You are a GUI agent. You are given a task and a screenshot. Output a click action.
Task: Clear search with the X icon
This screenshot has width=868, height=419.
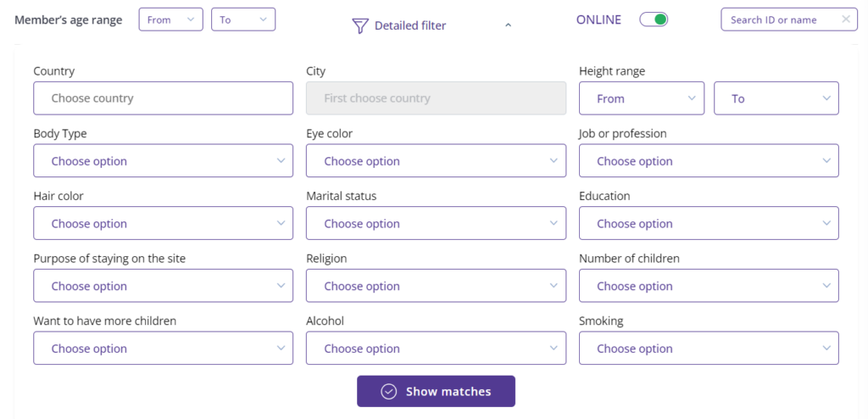846,20
